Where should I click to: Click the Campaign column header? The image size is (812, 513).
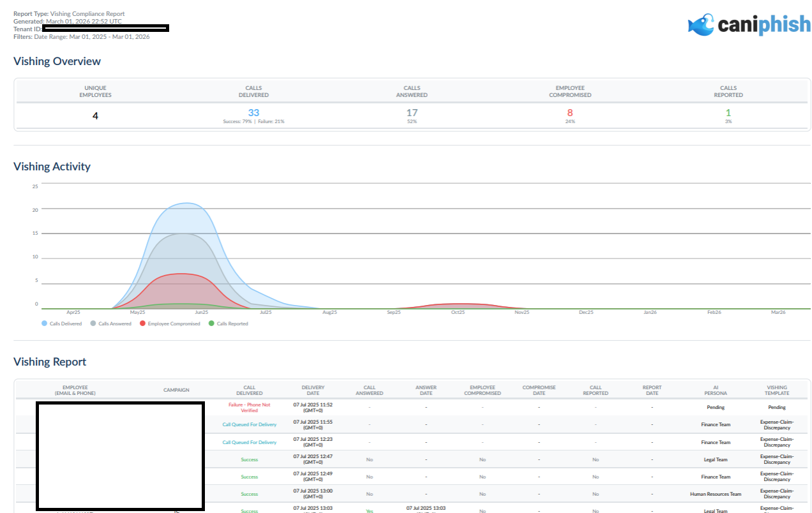(176, 390)
